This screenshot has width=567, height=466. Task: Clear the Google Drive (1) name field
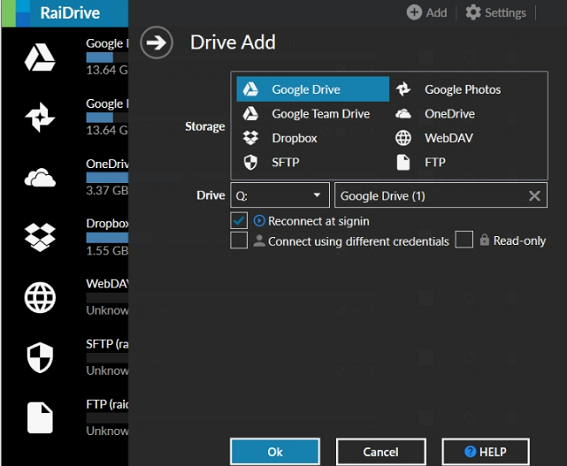tap(534, 196)
